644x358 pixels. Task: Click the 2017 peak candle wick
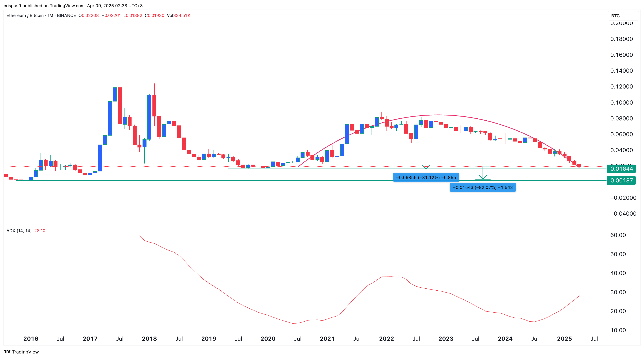pos(115,72)
